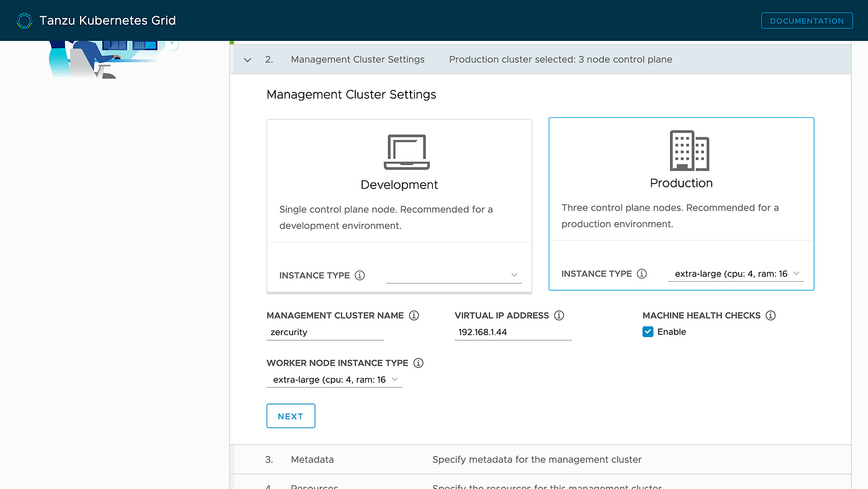This screenshot has height=489, width=868.
Task: Expand step 4 Resources section
Action: pyautogui.click(x=541, y=483)
